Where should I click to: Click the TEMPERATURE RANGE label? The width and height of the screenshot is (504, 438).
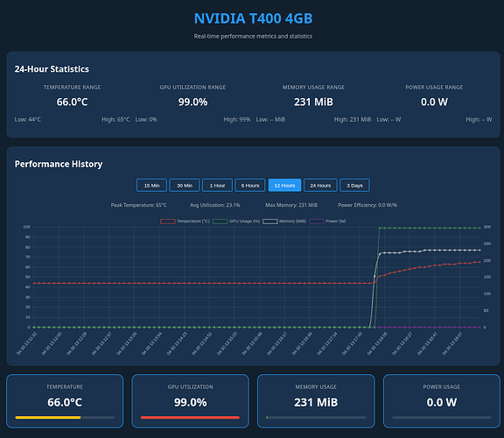click(72, 88)
